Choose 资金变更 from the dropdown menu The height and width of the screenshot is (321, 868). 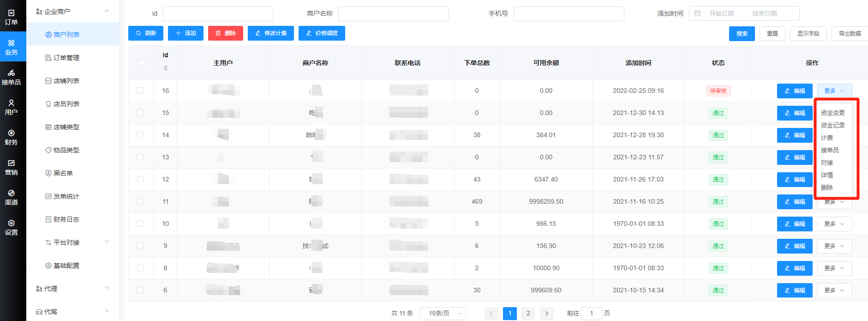pos(832,113)
